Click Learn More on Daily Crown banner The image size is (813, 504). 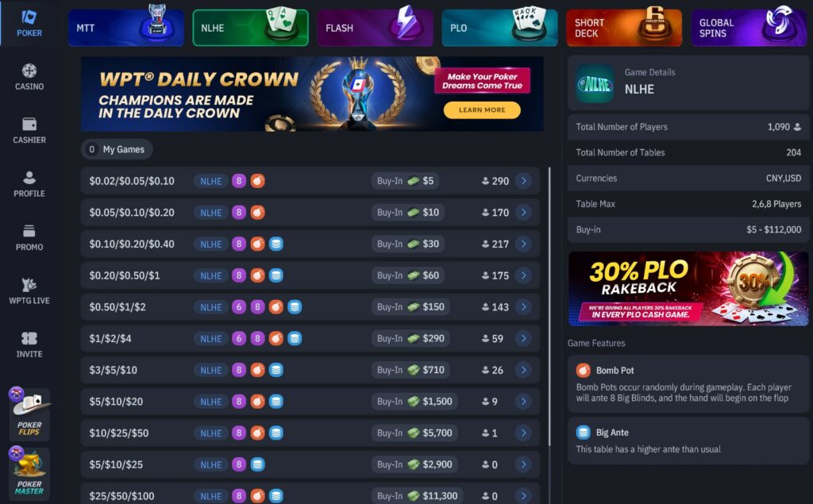[x=482, y=110]
